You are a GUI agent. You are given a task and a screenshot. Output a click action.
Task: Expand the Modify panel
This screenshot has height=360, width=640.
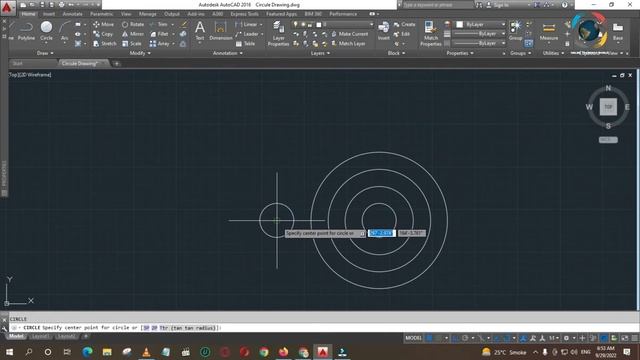point(140,53)
